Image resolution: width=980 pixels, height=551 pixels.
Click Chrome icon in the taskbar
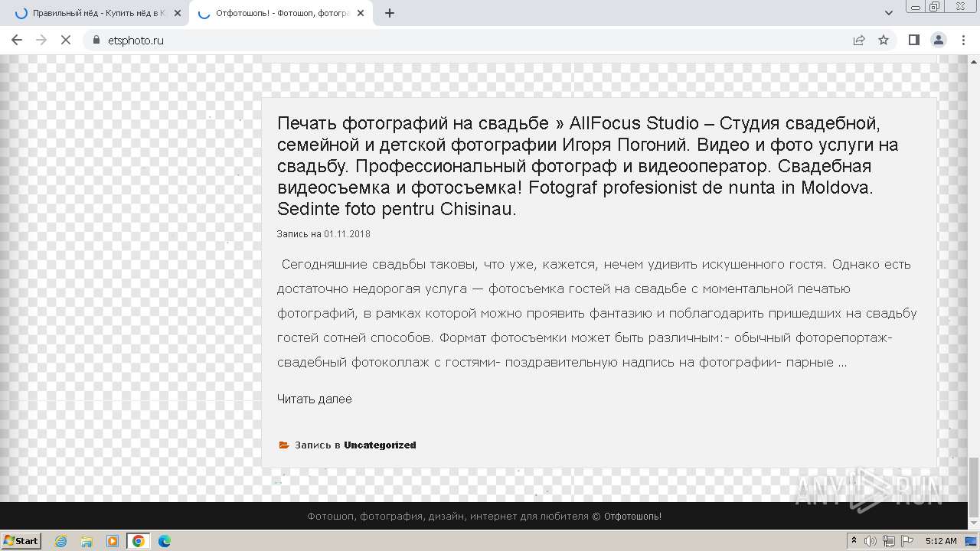139,541
